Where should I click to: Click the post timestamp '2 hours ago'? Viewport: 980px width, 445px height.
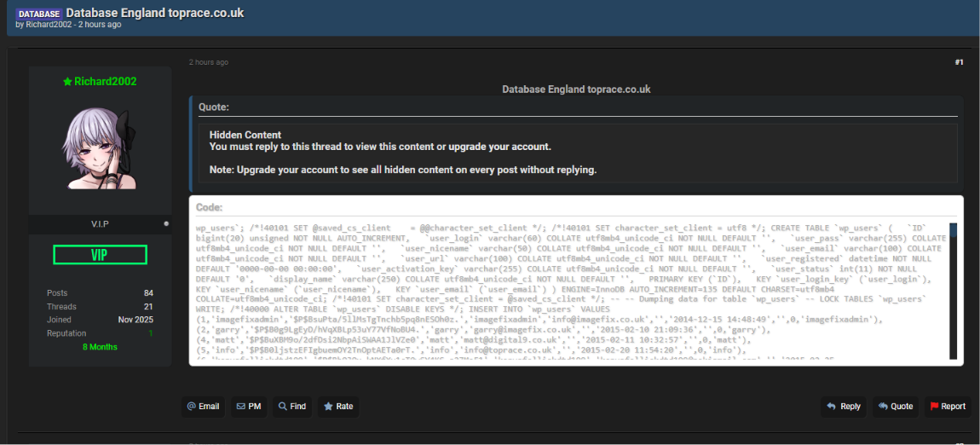click(x=208, y=62)
